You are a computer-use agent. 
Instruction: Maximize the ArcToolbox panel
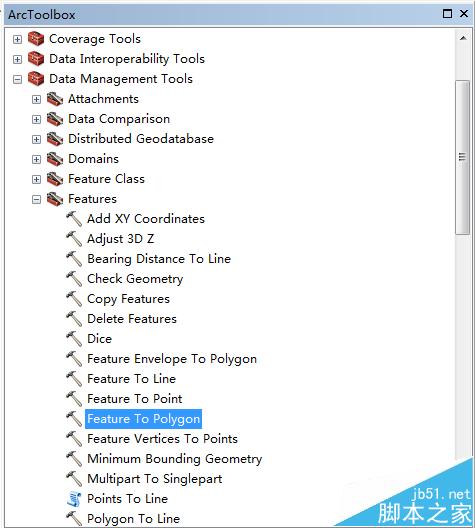tap(447, 13)
